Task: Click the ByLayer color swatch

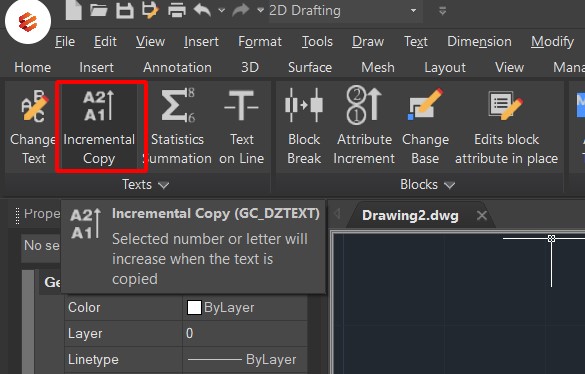Action: click(194, 308)
